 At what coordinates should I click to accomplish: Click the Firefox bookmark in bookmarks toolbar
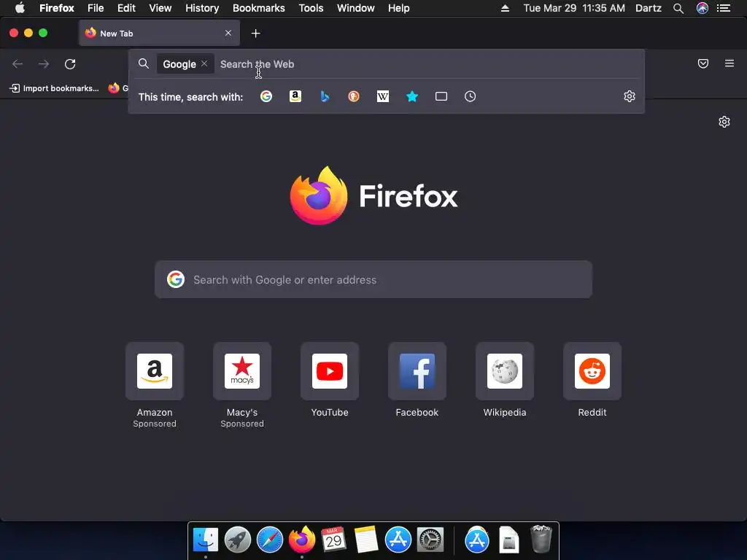click(x=118, y=88)
